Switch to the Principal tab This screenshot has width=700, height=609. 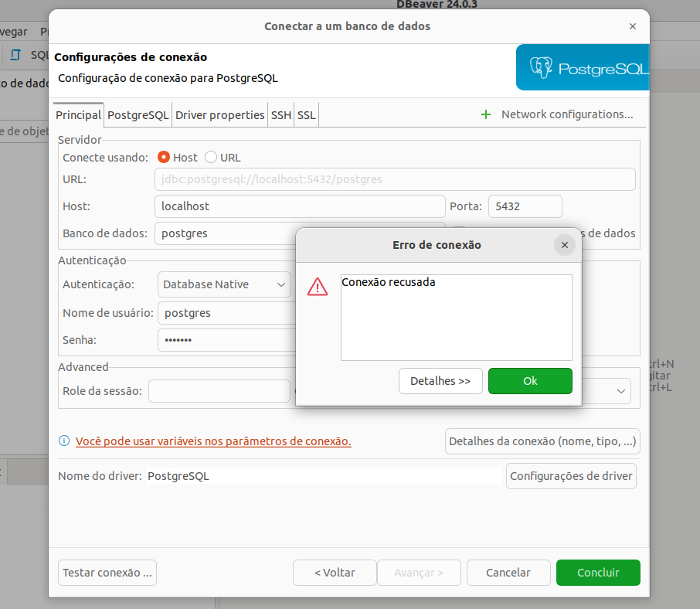pos(78,115)
